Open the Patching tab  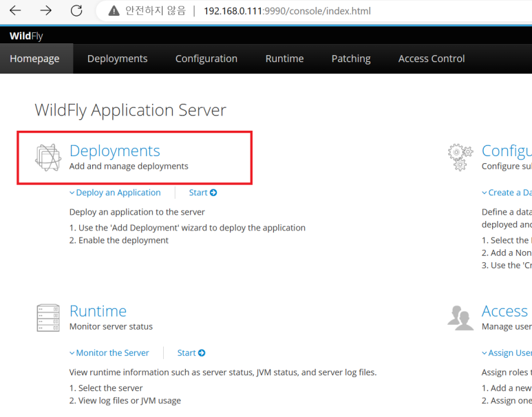351,58
